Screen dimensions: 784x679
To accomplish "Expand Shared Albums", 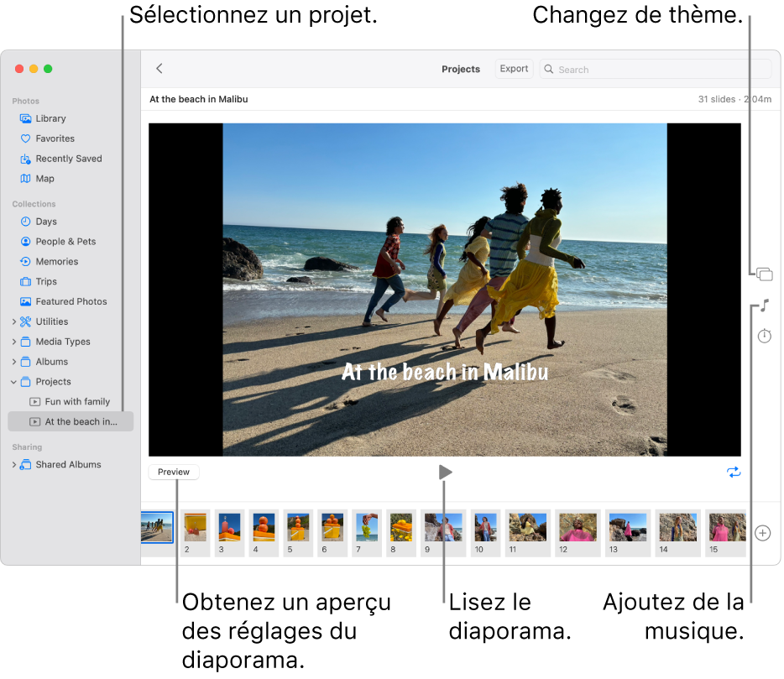I will pyautogui.click(x=13, y=464).
